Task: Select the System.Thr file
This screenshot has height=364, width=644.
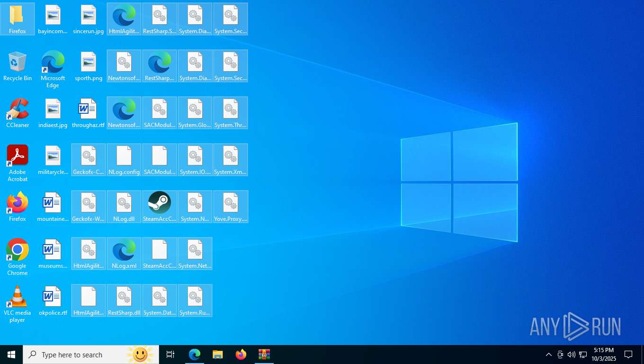Action: tap(231, 113)
